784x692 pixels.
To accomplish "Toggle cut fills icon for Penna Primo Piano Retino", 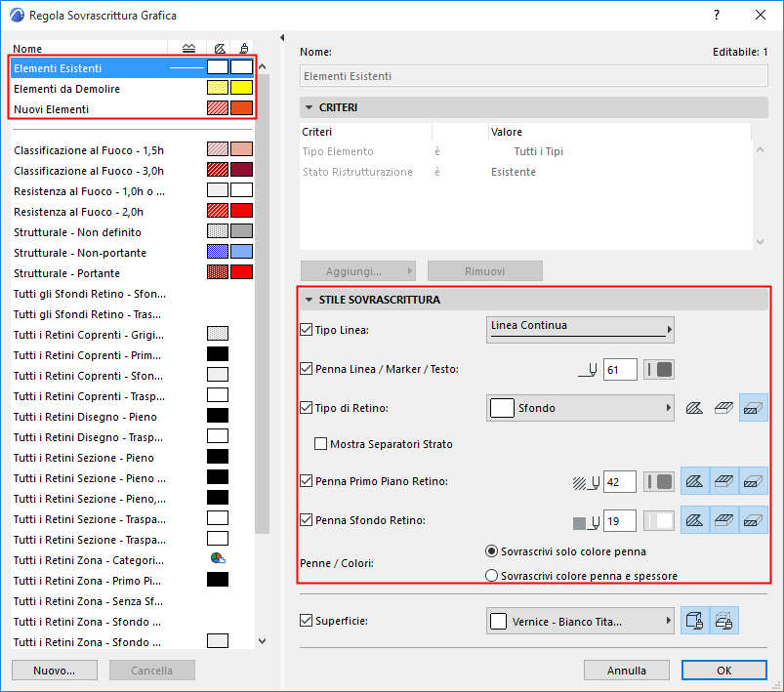I will point(753,481).
